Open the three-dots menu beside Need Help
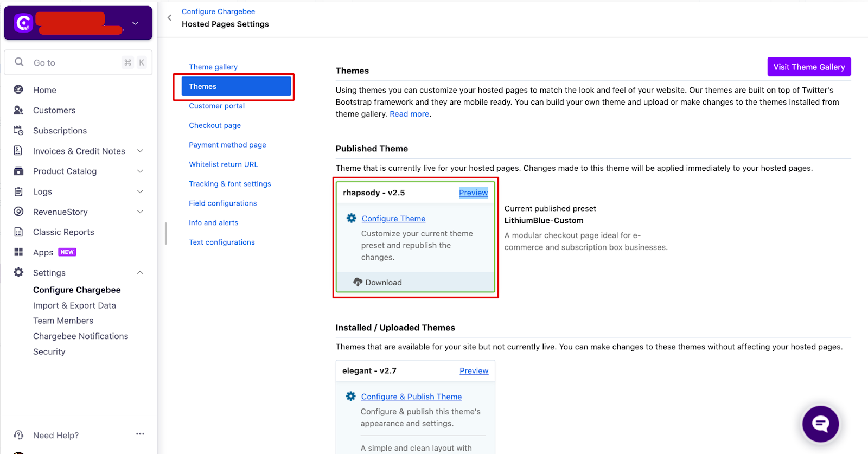The width and height of the screenshot is (868, 454). pyautogui.click(x=141, y=434)
